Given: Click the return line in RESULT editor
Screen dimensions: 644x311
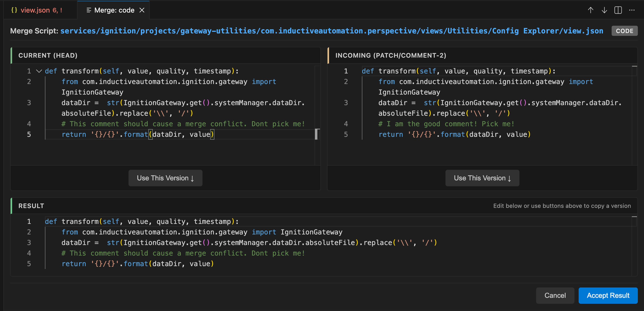Looking at the screenshot, I should tap(138, 264).
